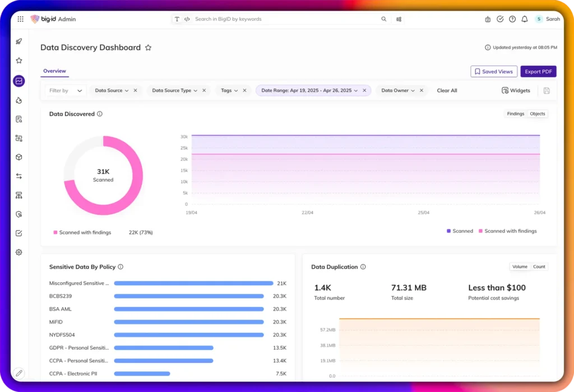Open the settings gear in sidebar

pos(19,253)
